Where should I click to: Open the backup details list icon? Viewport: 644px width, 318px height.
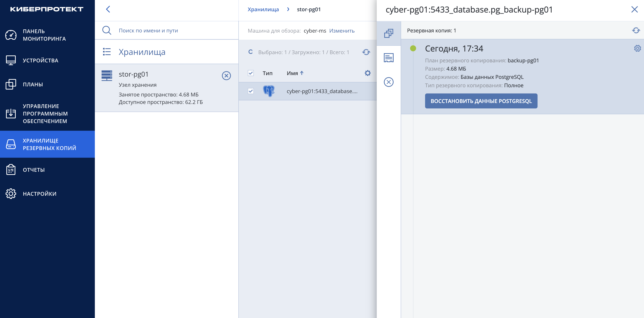(x=389, y=58)
